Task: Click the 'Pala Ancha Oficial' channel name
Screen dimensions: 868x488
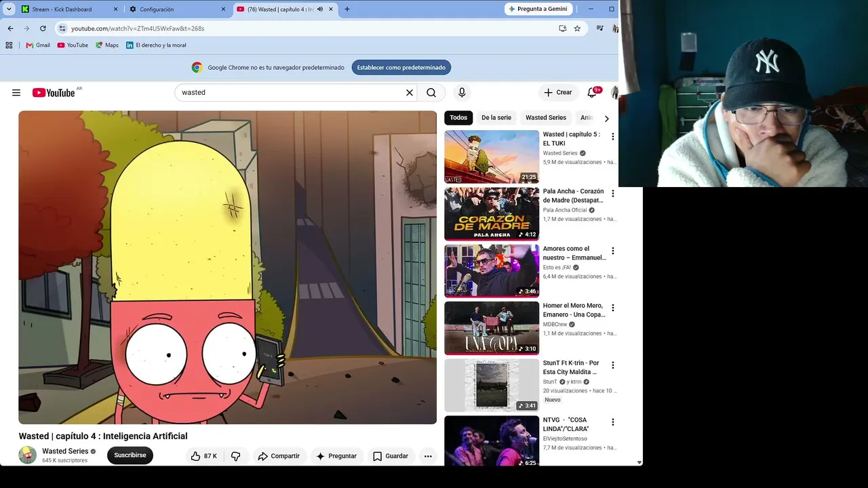Action: click(x=565, y=210)
